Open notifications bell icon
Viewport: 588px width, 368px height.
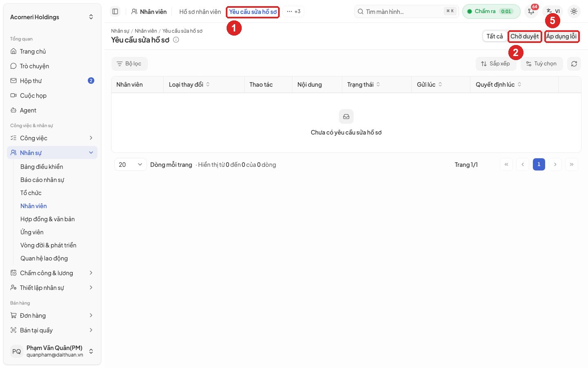tap(531, 11)
